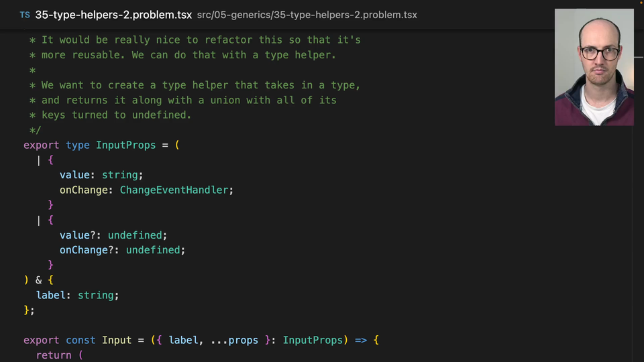Click the TS file type icon
Image resolution: width=644 pixels, height=362 pixels.
[x=25, y=15]
